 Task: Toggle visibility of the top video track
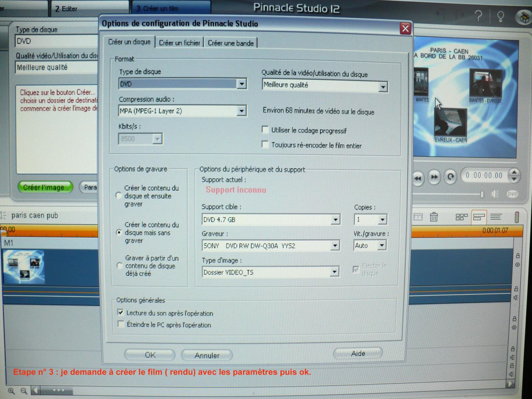(x=517, y=265)
